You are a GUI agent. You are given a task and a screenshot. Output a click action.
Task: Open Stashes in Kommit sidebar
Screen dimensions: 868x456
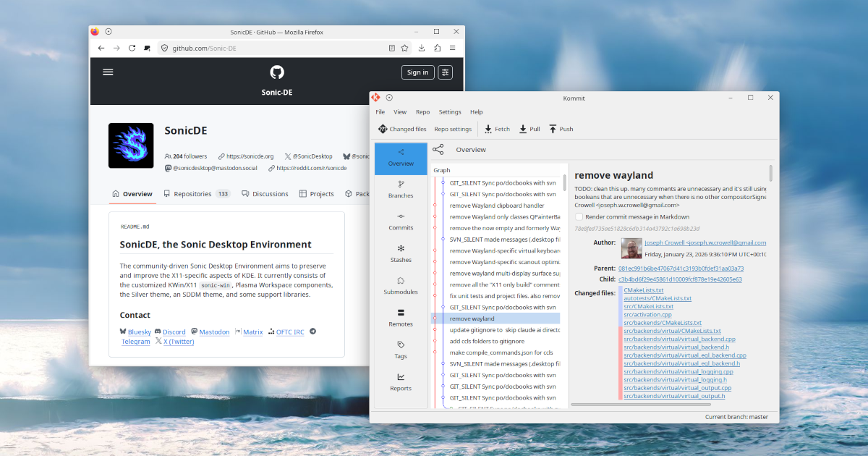(x=401, y=254)
